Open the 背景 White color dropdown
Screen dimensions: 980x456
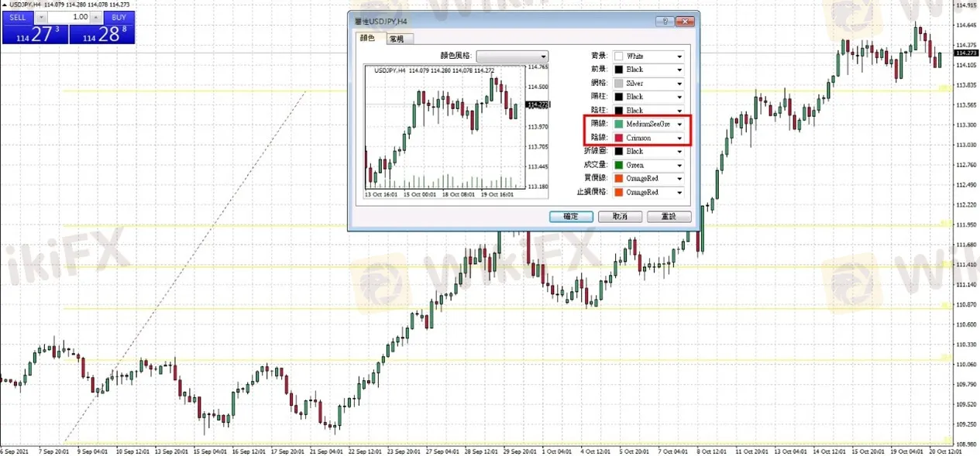(x=648, y=56)
